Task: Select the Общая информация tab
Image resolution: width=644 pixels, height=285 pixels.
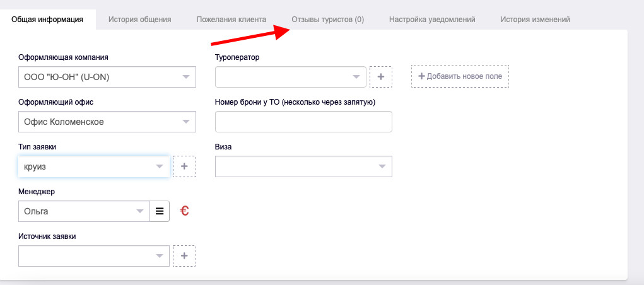Action: tap(47, 20)
